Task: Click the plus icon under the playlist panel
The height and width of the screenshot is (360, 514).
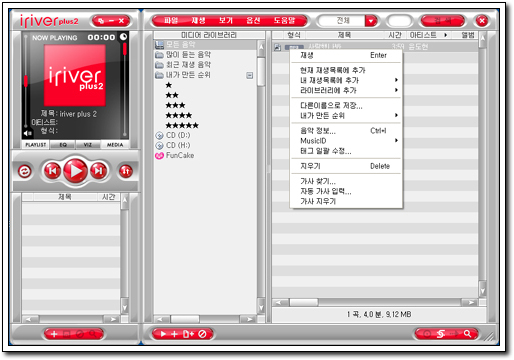Action: tap(54, 334)
